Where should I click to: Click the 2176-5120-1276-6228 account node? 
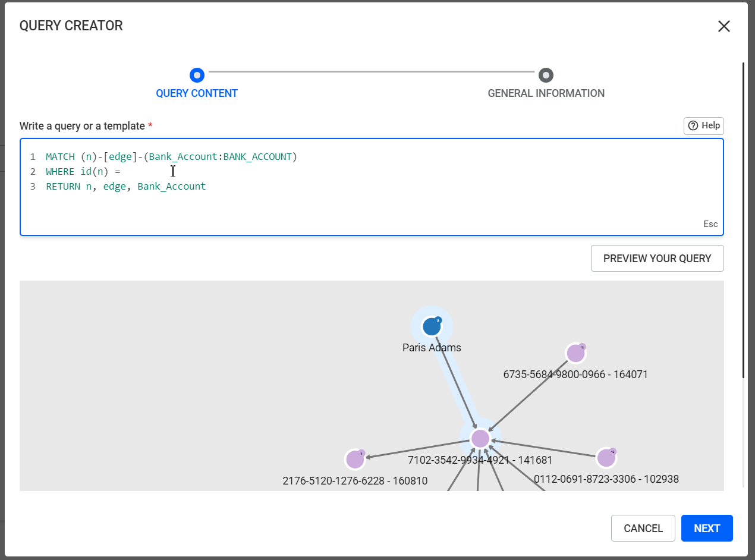coord(355,459)
